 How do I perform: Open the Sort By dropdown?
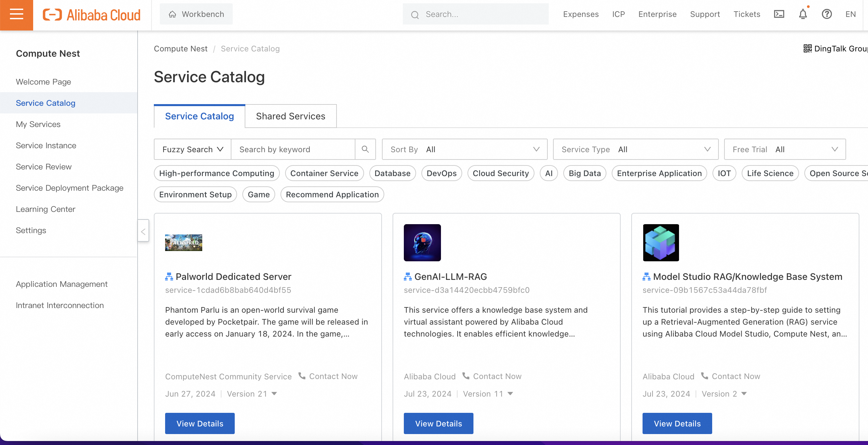465,149
